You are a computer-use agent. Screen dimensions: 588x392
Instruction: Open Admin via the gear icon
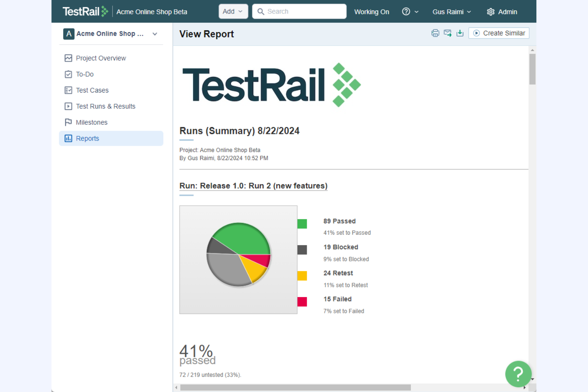click(x=490, y=12)
